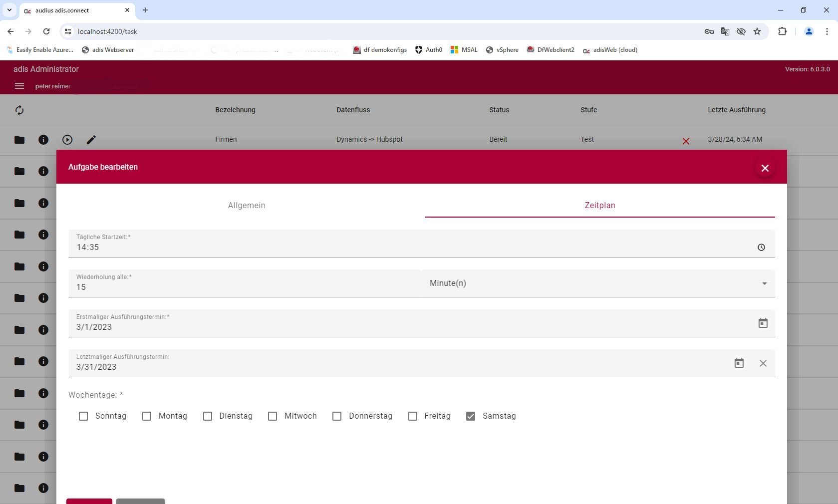Check the Freitag weekday box
Viewport: 838px width, 504px height.
(x=413, y=416)
